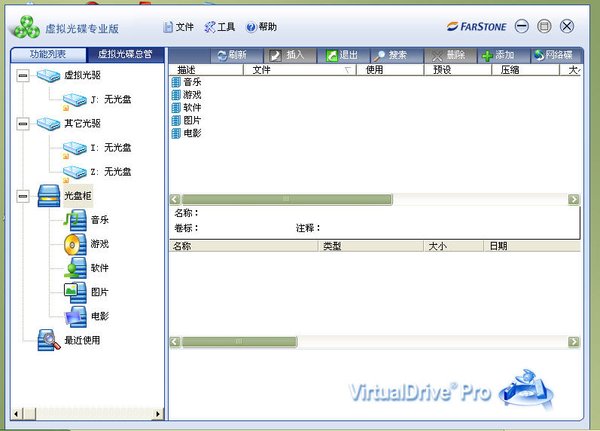
Task: Click upper list scroll left arrow
Action: tap(175, 199)
